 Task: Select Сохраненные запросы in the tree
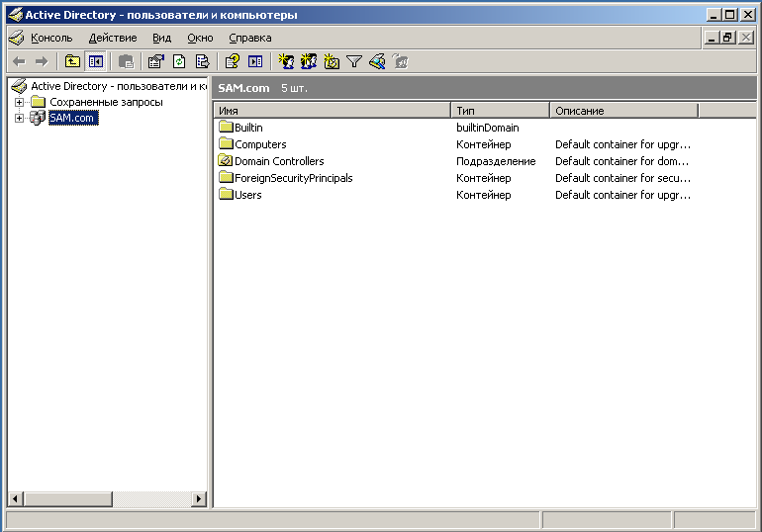(106, 102)
